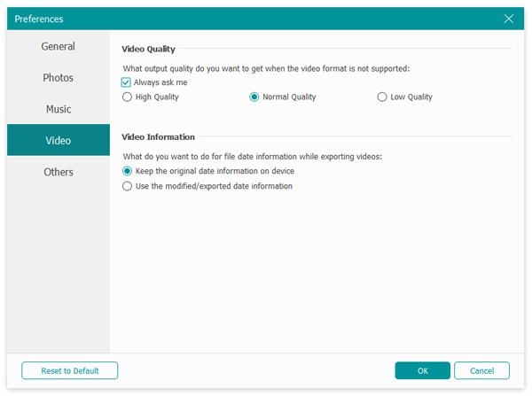Viewport: 532px width, 396px height.
Task: Close the Preferences dialog with X
Action: pos(509,19)
